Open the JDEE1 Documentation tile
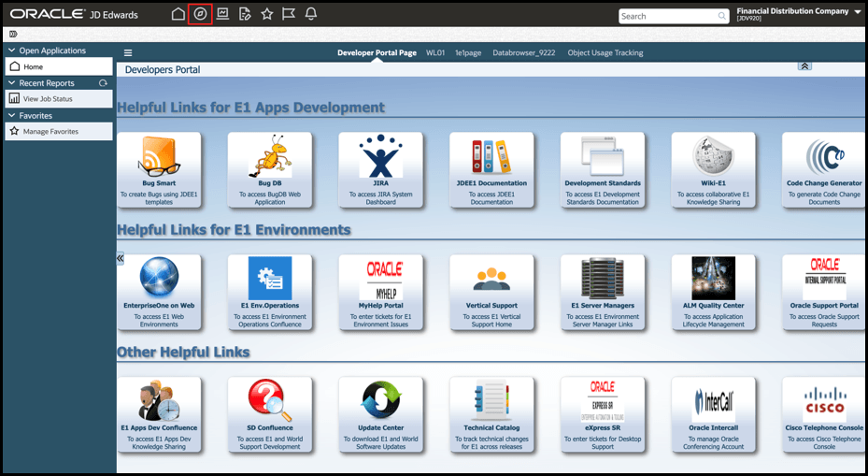 click(x=491, y=170)
